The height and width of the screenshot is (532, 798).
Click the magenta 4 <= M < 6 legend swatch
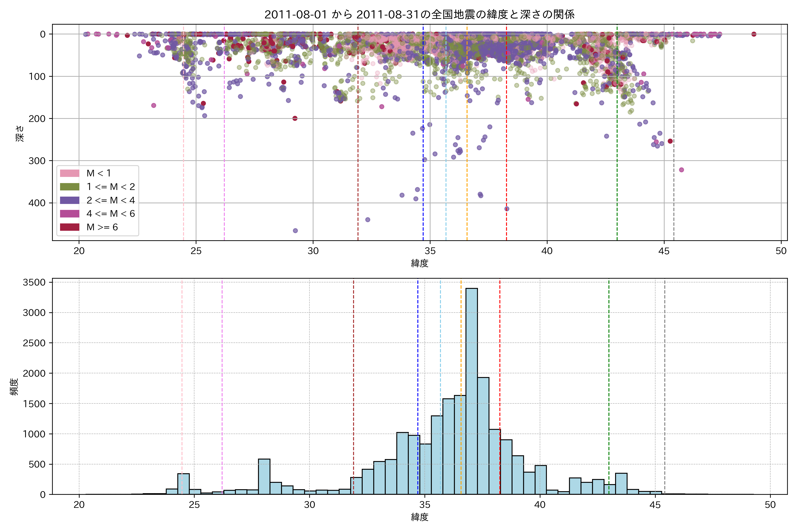point(70,213)
